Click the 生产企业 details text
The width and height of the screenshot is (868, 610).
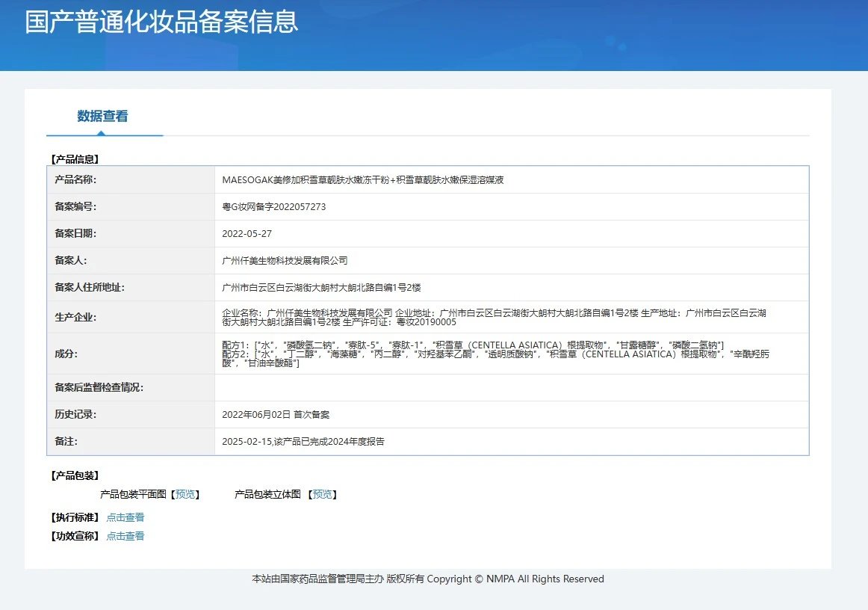tap(494, 318)
